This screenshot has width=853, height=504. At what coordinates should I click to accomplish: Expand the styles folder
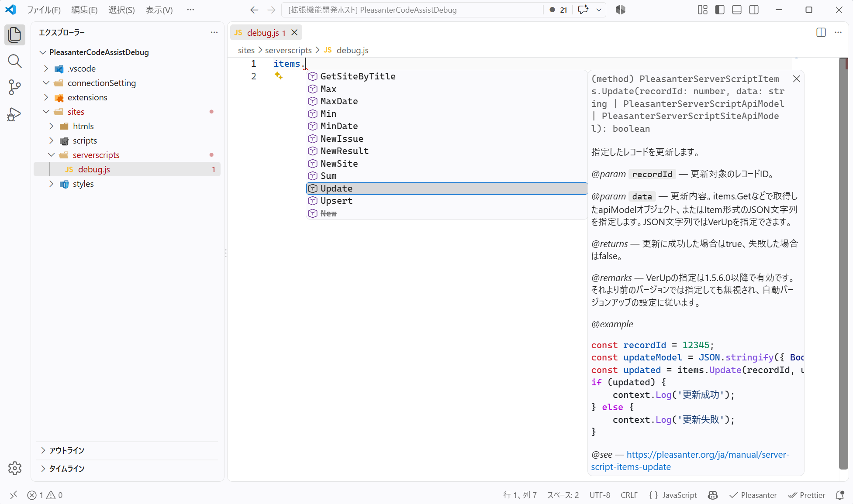(x=52, y=184)
